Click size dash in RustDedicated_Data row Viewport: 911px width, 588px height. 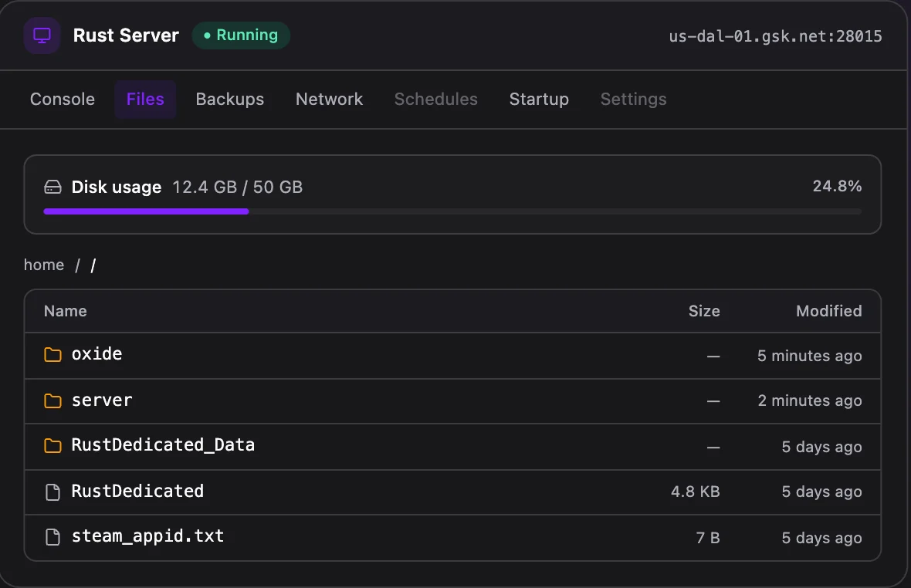[713, 448]
